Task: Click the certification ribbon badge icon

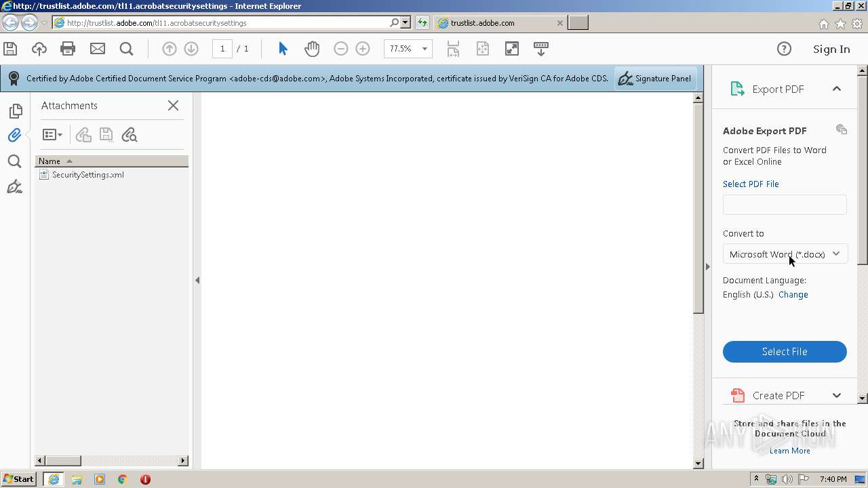Action: 13,79
